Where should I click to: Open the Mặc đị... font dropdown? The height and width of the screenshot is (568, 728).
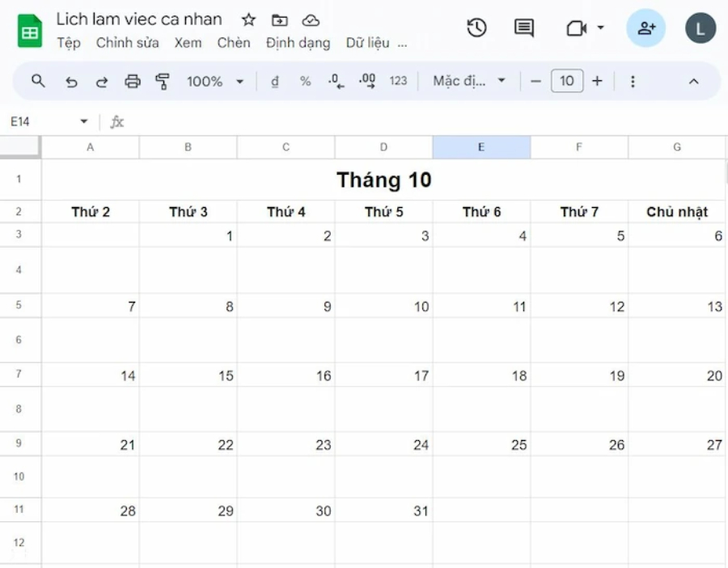pos(469,81)
